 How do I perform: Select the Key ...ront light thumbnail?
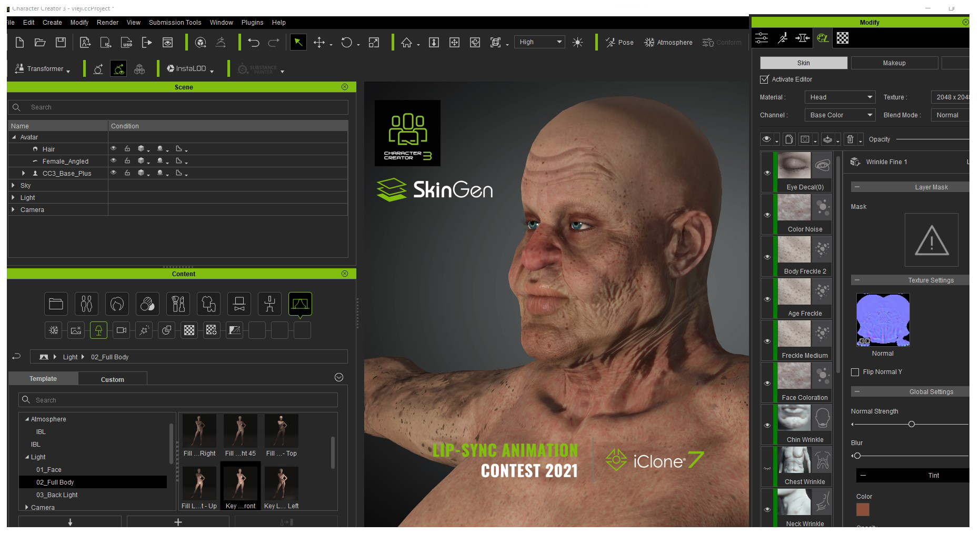coord(241,487)
